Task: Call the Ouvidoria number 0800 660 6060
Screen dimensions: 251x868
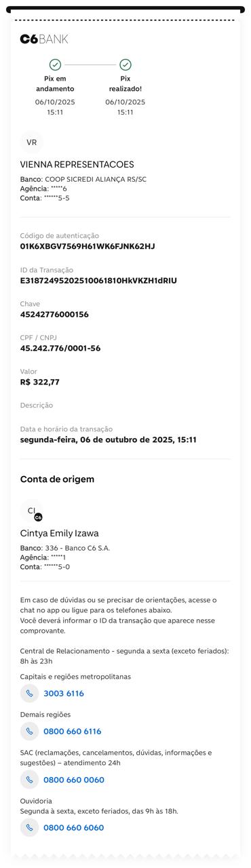Action: coord(74,828)
